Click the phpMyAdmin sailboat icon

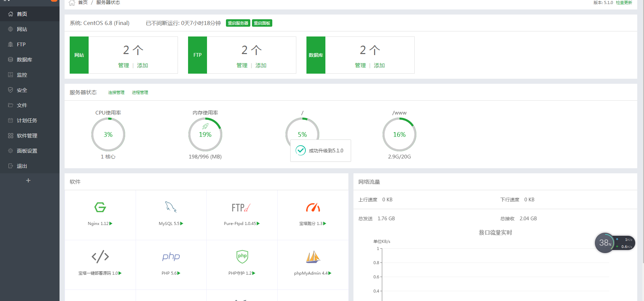pyautogui.click(x=313, y=257)
